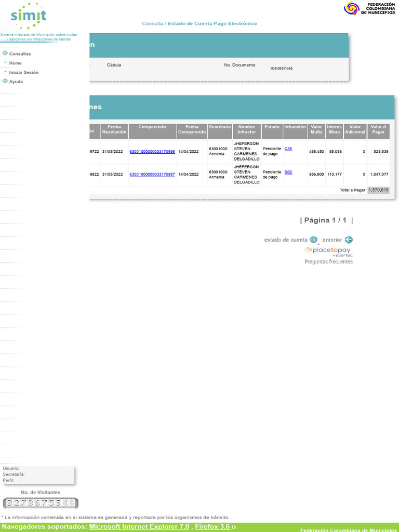Viewport: 399px width, 532px height.
Task: Collapse the Consultas menu arrow icon
Action: 5,54
